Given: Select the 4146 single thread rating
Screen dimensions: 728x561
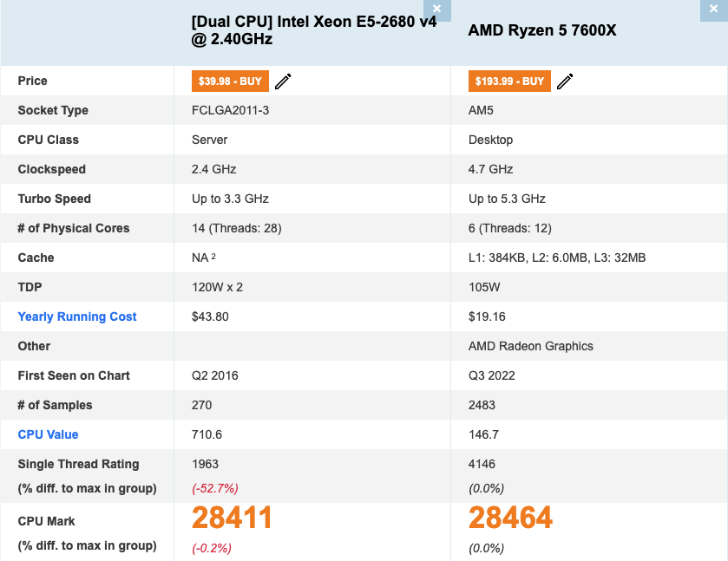Looking at the screenshot, I should (482, 464).
